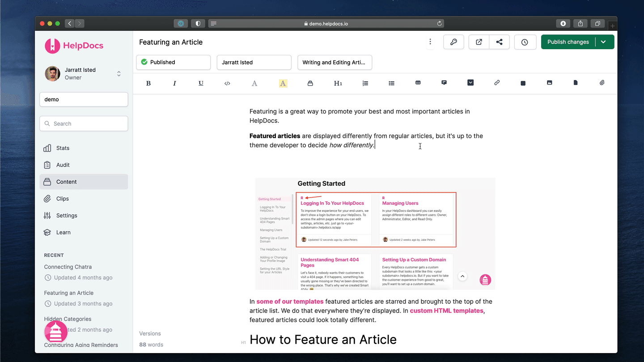
Task: Insert an image from the toolbar
Action: click(x=549, y=83)
